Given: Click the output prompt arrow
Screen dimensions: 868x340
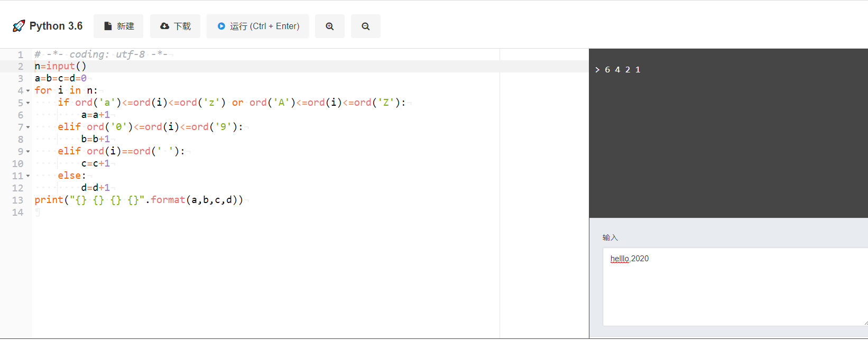Looking at the screenshot, I should [597, 70].
